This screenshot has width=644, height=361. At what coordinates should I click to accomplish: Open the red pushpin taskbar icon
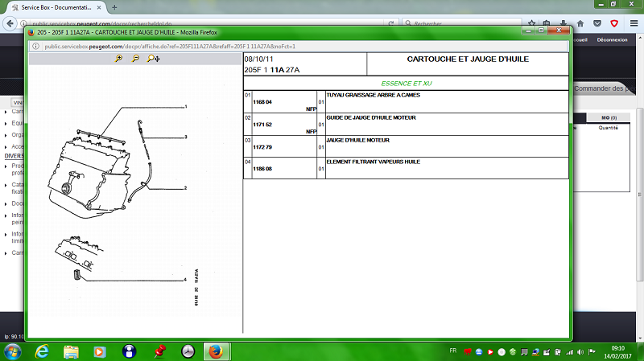coord(159,351)
